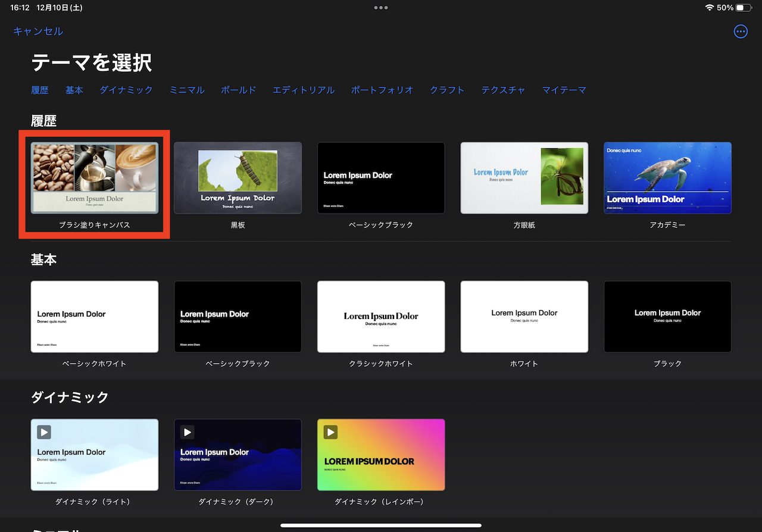This screenshot has width=762, height=532.
Task: Click the 基本 section heading
Action: click(44, 259)
